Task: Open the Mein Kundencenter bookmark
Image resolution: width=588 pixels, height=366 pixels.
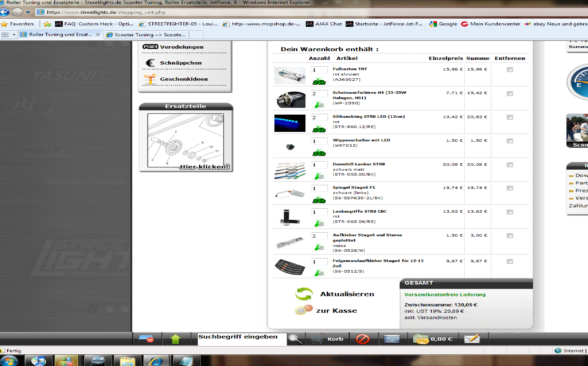Action: point(491,24)
